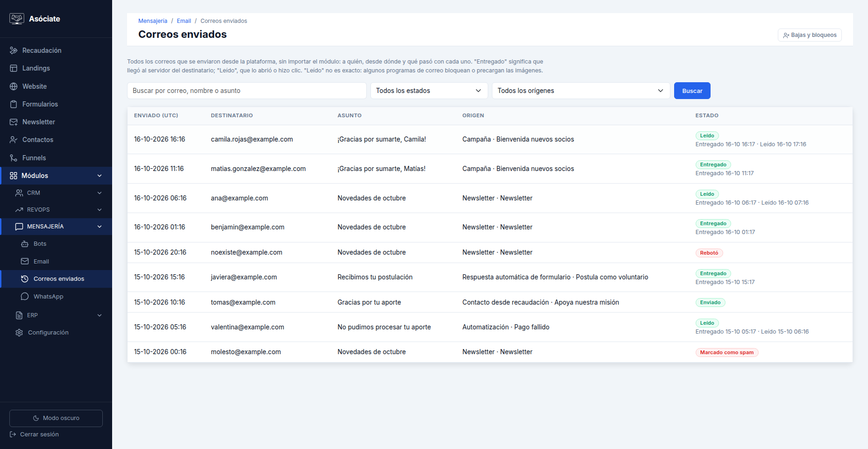868x449 pixels.
Task: Click the Cerrar sesión logout icon
Action: pos(13,435)
